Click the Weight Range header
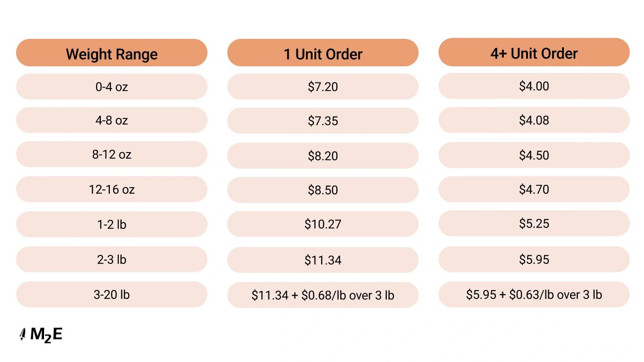Image resolution: width=644 pixels, height=362 pixels. [112, 53]
